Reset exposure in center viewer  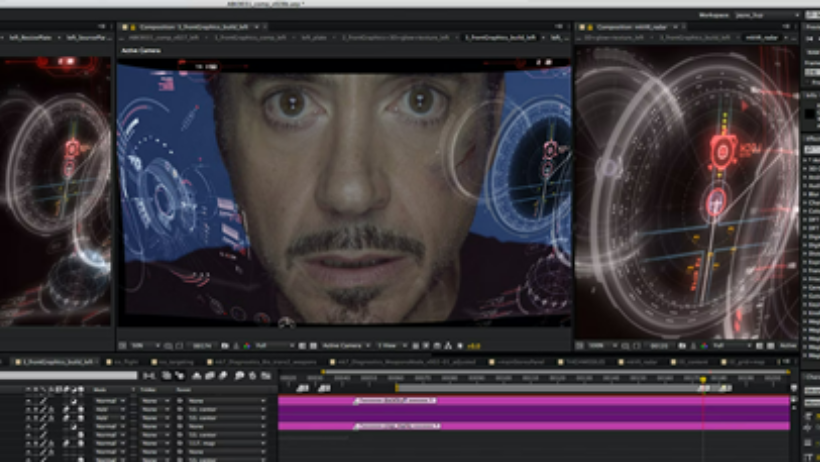coord(460,346)
